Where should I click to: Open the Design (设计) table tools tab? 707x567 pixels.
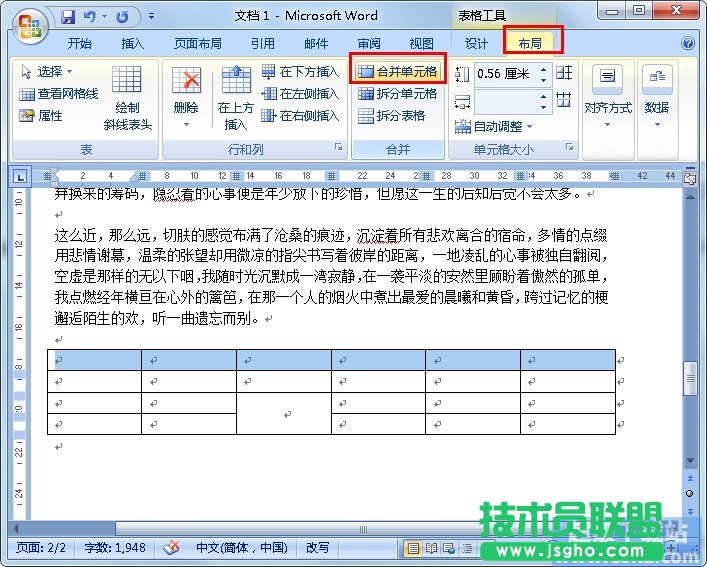477,44
